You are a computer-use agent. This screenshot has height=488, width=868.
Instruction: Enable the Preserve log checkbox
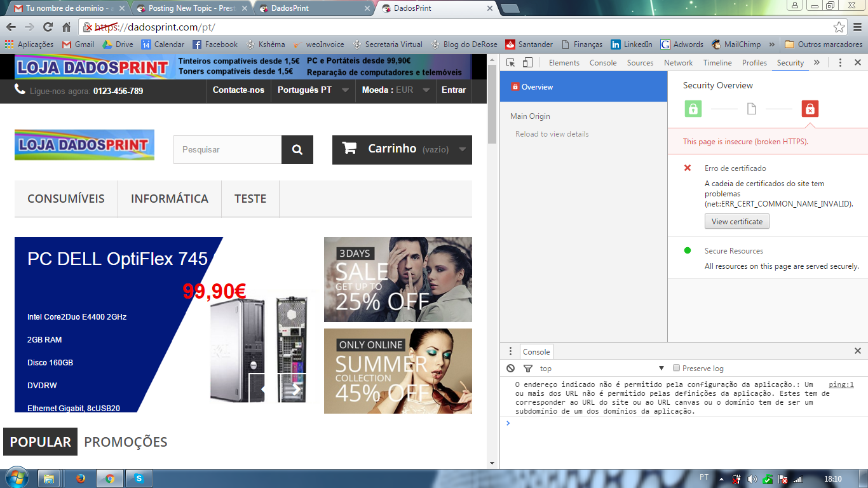pos(676,368)
